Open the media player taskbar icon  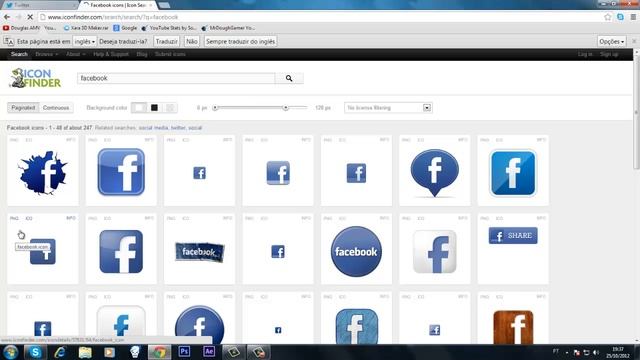click(x=109, y=352)
